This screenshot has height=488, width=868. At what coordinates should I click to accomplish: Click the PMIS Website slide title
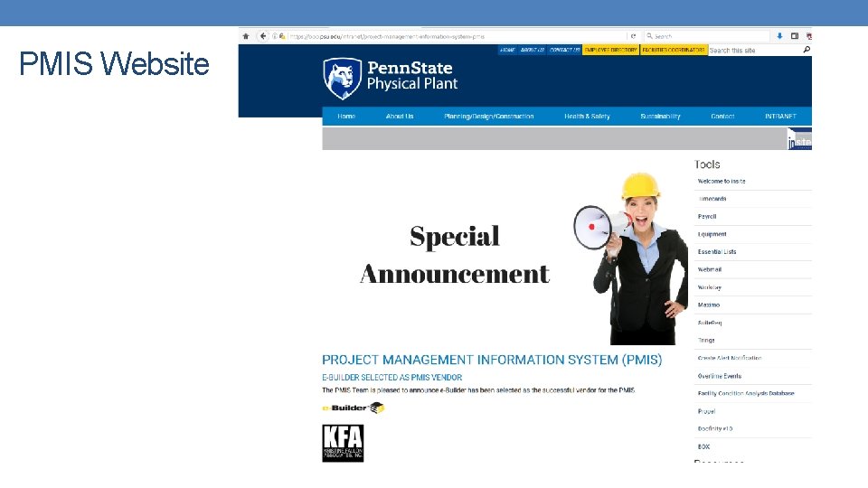[x=114, y=64]
